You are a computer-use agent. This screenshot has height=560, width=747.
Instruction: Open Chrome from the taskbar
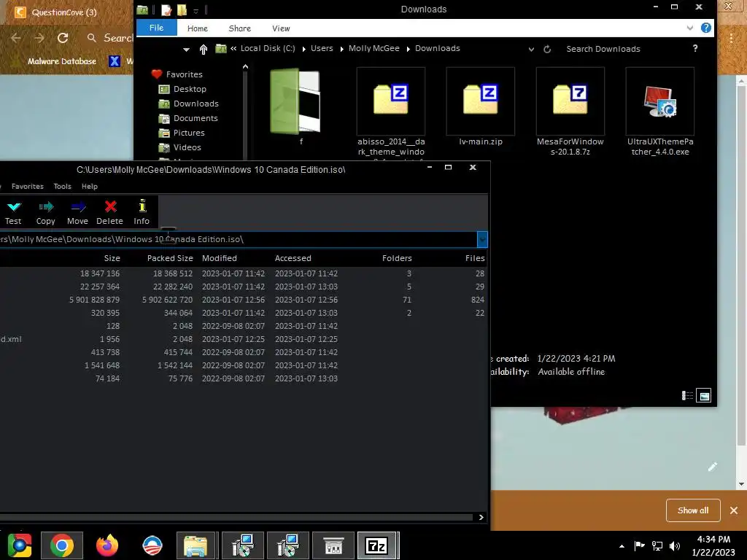62,545
